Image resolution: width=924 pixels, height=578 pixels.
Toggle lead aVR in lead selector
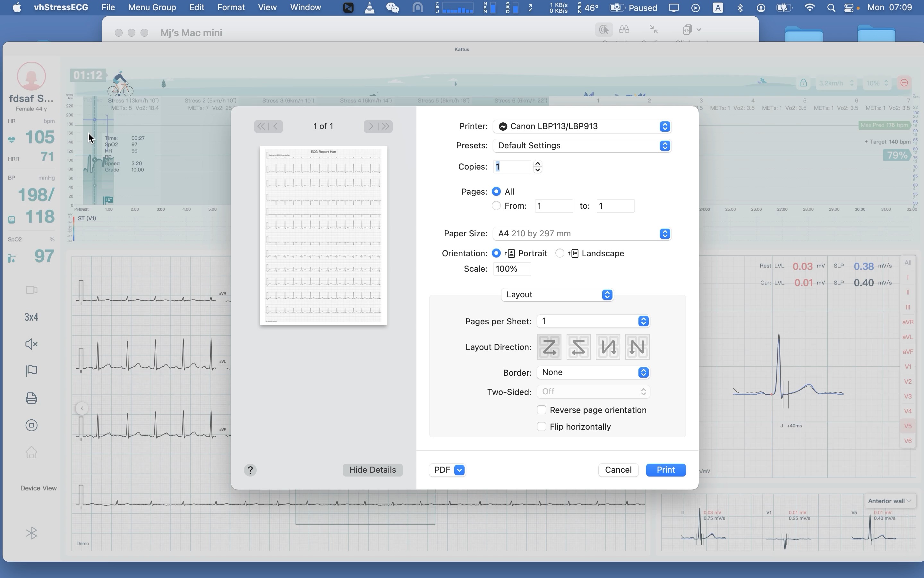click(908, 322)
